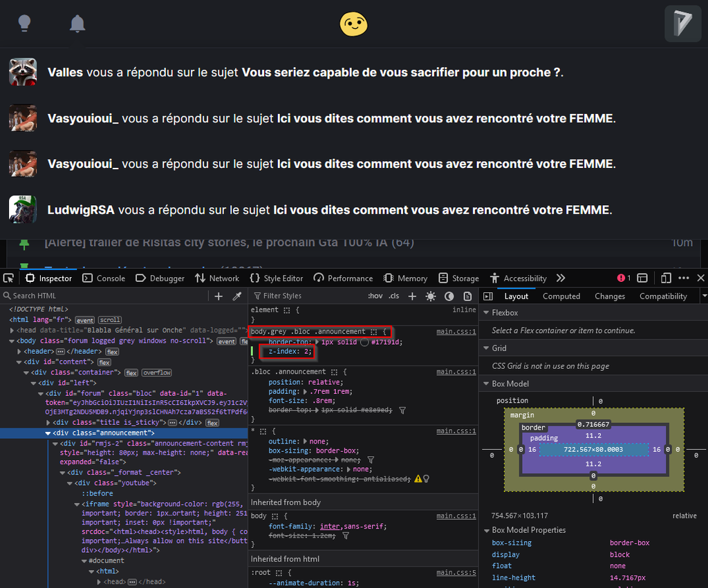Toggle light color scheme simulation sun icon

431,296
